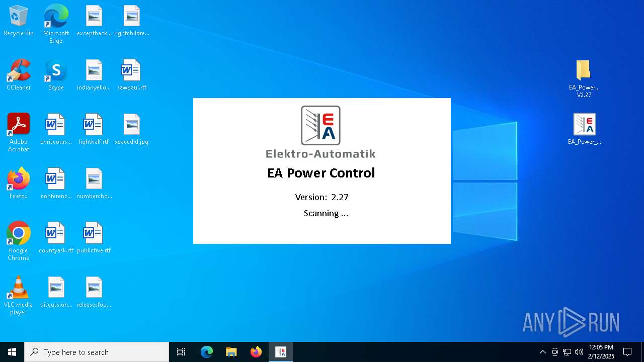
Task: Select the indianyello image file
Action: coord(94,75)
